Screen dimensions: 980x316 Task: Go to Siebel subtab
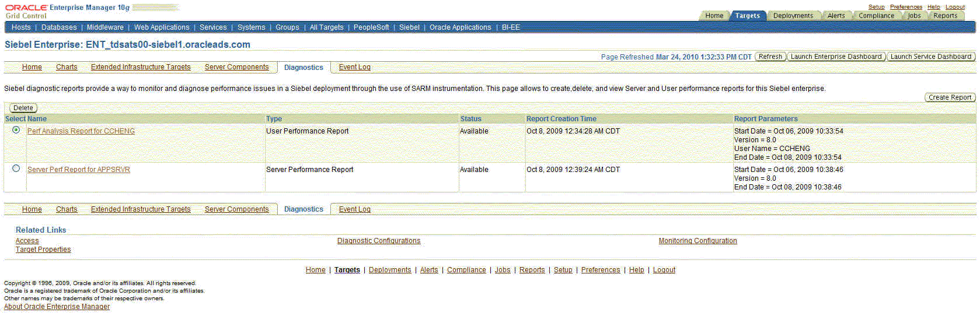pos(409,27)
